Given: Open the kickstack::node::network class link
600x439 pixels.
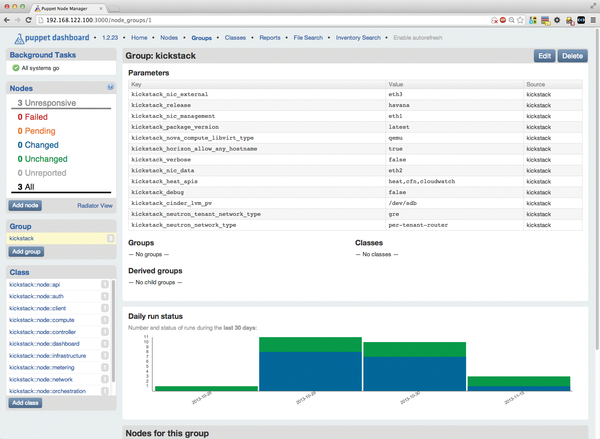Looking at the screenshot, I should click(x=41, y=379).
